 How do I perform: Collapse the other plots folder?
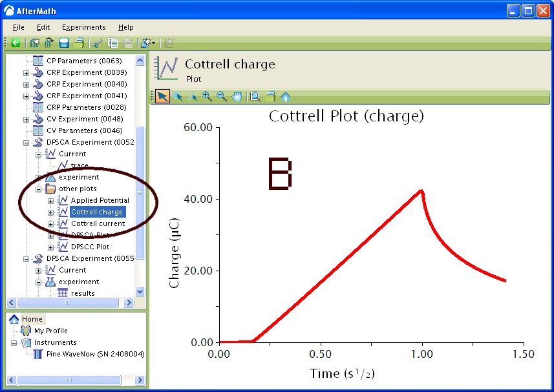pyautogui.click(x=39, y=189)
